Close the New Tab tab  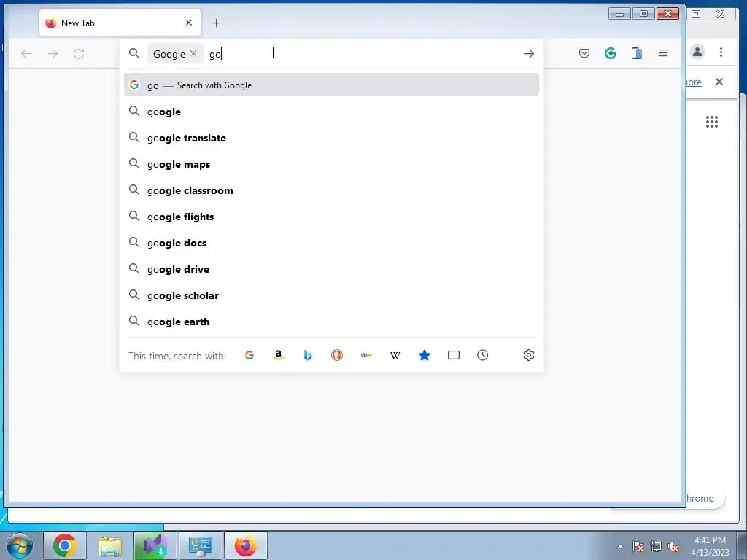[x=189, y=23]
